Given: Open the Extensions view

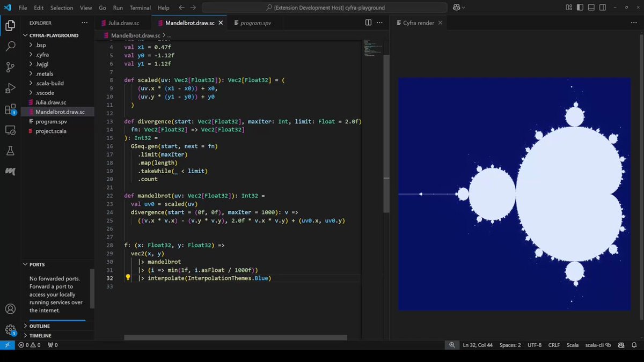Looking at the screenshot, I should pos(10,109).
